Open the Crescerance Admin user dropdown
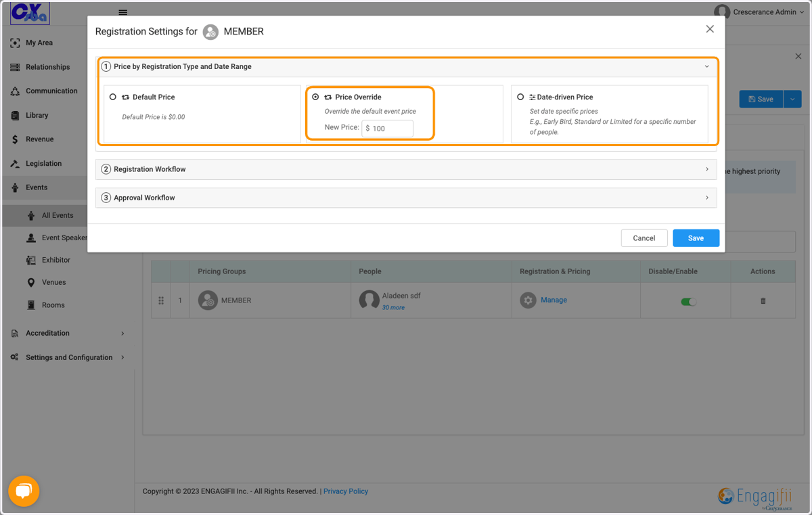This screenshot has width=812, height=515. point(759,12)
